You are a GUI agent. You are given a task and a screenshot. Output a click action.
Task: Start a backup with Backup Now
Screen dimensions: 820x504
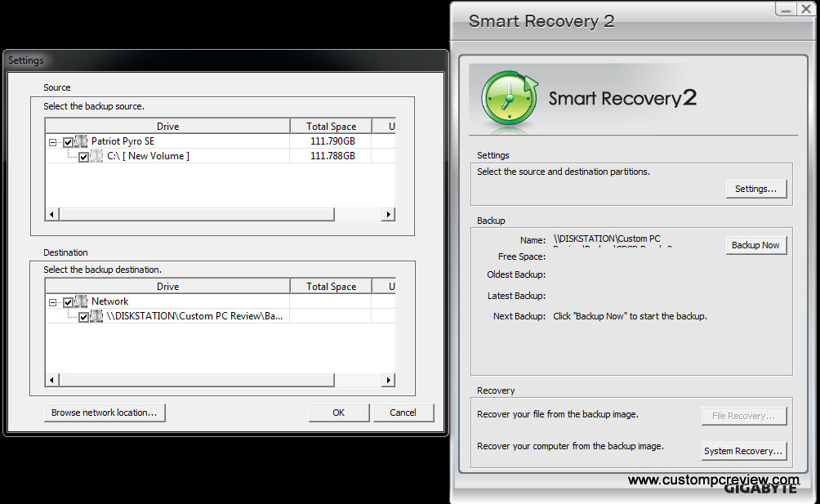(x=756, y=245)
